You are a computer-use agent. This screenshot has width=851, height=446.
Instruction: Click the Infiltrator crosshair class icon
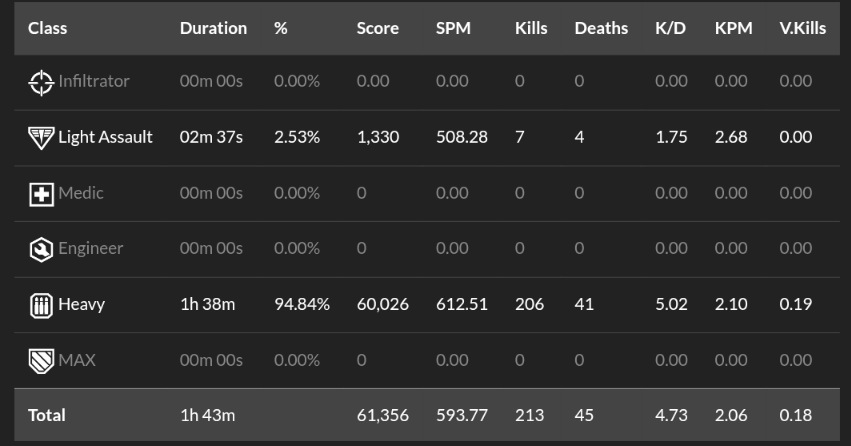41,82
